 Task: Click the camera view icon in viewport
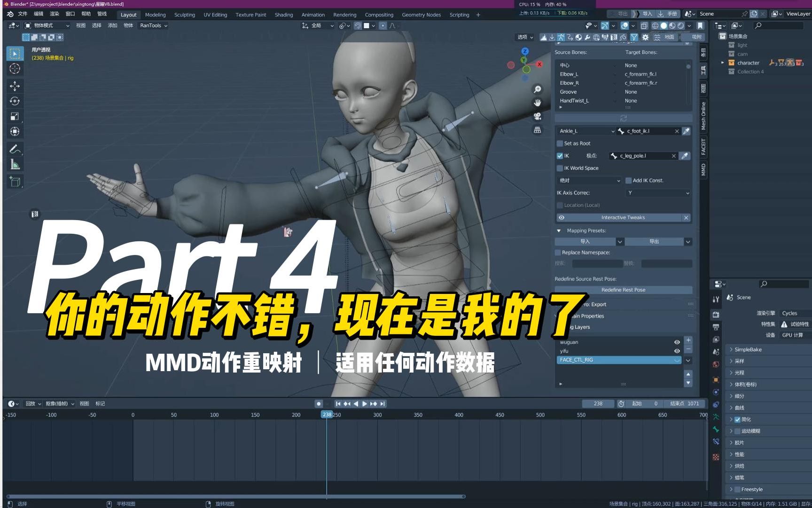538,116
